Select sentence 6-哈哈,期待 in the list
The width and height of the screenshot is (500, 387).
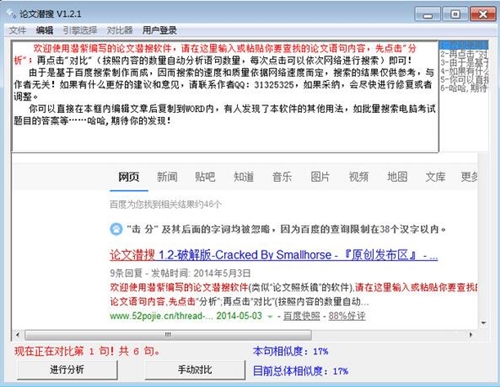[x=464, y=88]
